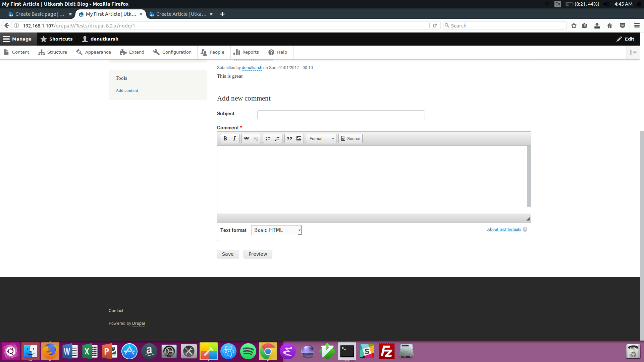644x362 pixels.
Task: Open the Terminal from the dock
Action: (x=347, y=351)
